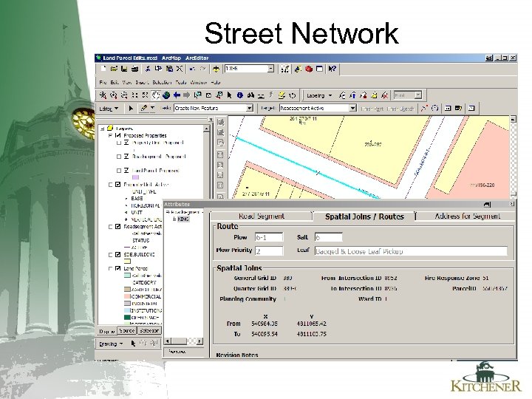Uncheck the Land Parcel layer
The height and width of the screenshot is (399, 532).
[117, 268]
